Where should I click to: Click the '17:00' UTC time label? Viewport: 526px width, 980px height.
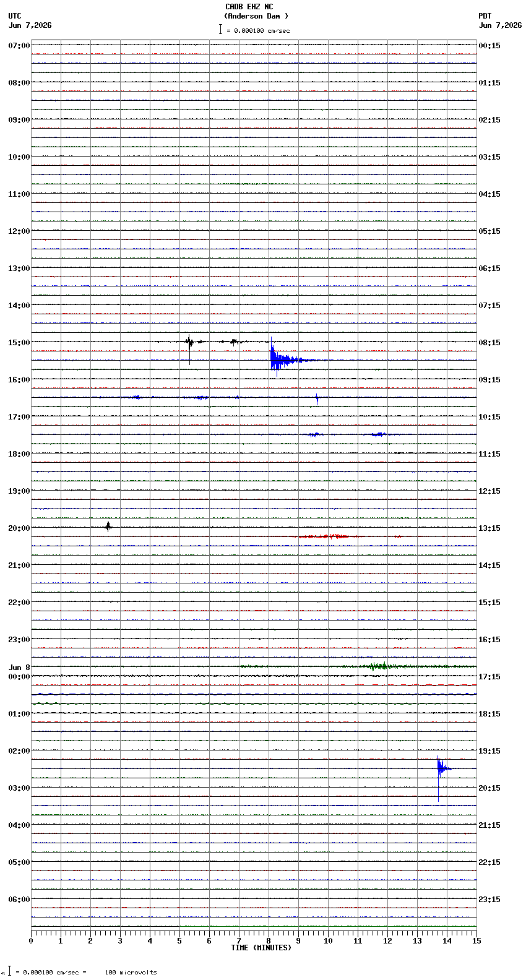pos(19,417)
